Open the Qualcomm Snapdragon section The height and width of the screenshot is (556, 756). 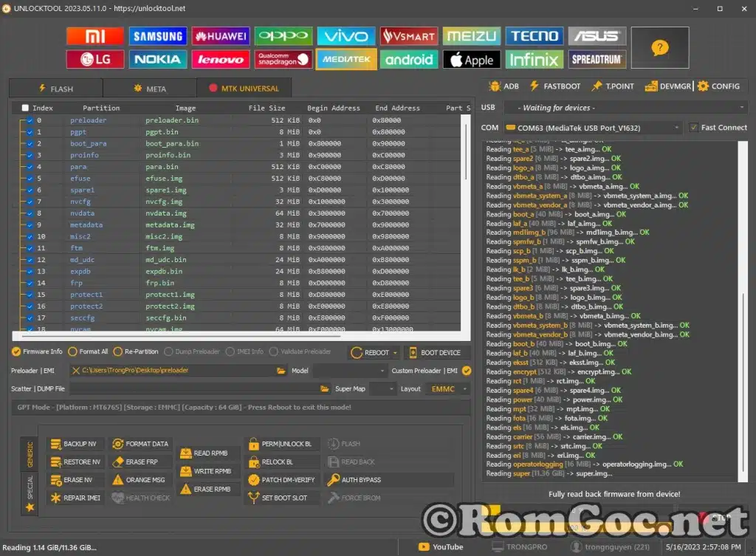[283, 59]
